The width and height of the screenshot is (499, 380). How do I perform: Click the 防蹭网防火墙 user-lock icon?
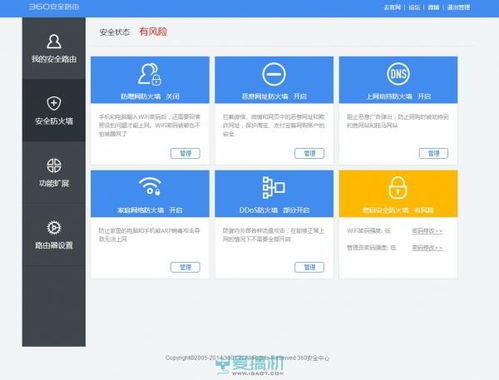point(150,74)
